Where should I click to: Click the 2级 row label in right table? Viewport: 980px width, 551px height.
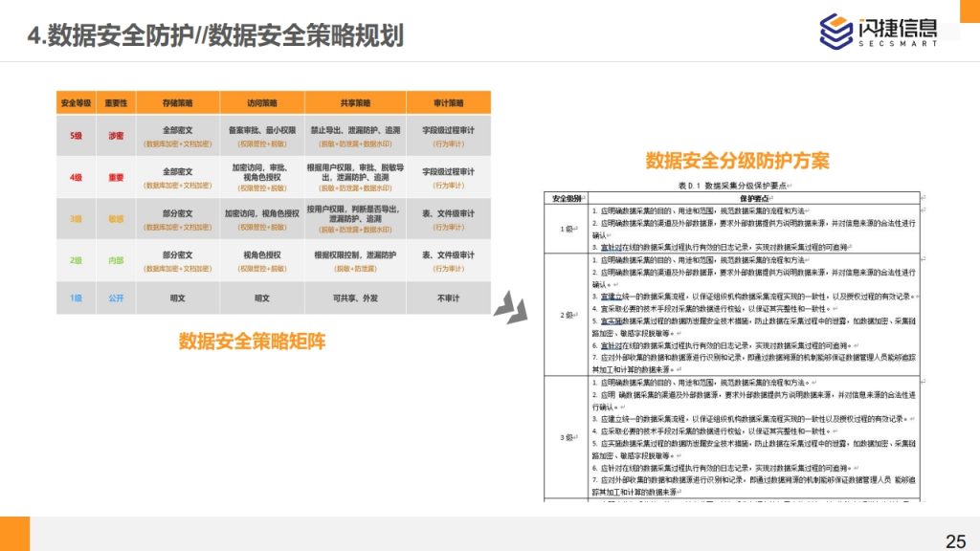click(568, 315)
